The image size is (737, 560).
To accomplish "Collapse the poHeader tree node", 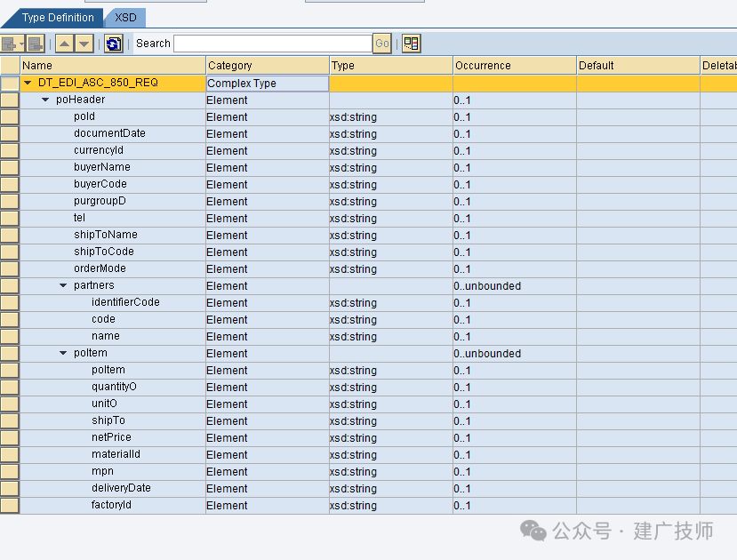I will coord(45,100).
